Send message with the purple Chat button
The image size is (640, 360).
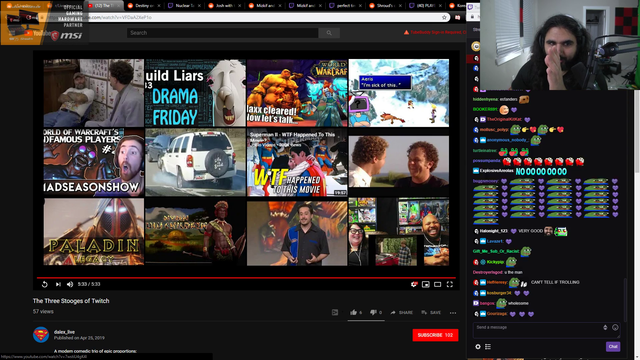613,347
